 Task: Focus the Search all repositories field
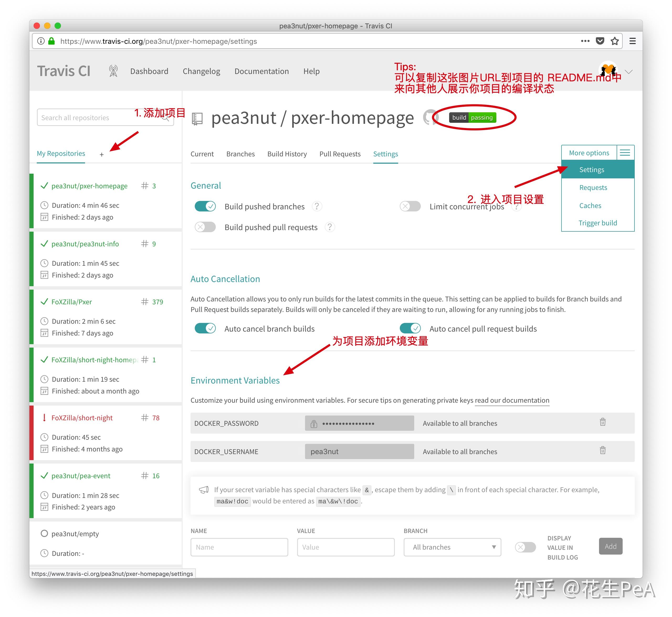click(x=105, y=118)
